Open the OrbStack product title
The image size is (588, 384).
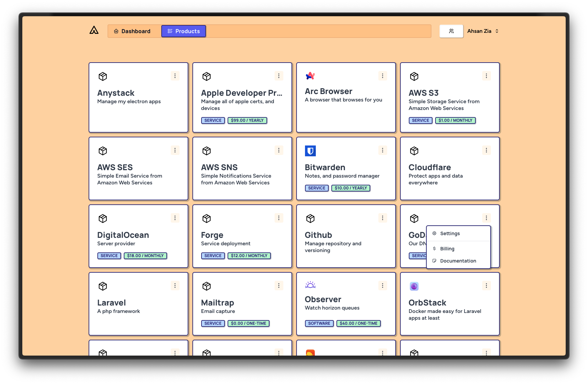427,303
